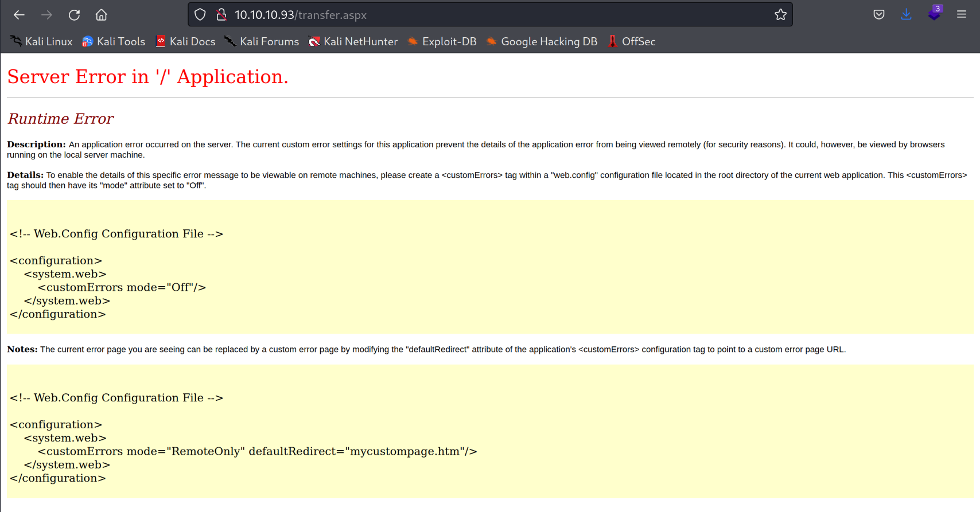Image resolution: width=980 pixels, height=512 pixels.
Task: Save page to Pocket
Action: (x=878, y=15)
